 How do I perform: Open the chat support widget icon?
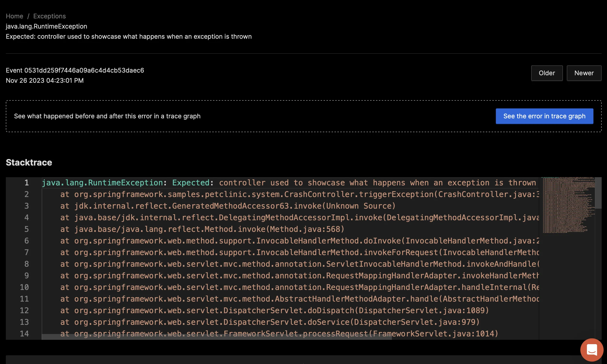coord(591,350)
